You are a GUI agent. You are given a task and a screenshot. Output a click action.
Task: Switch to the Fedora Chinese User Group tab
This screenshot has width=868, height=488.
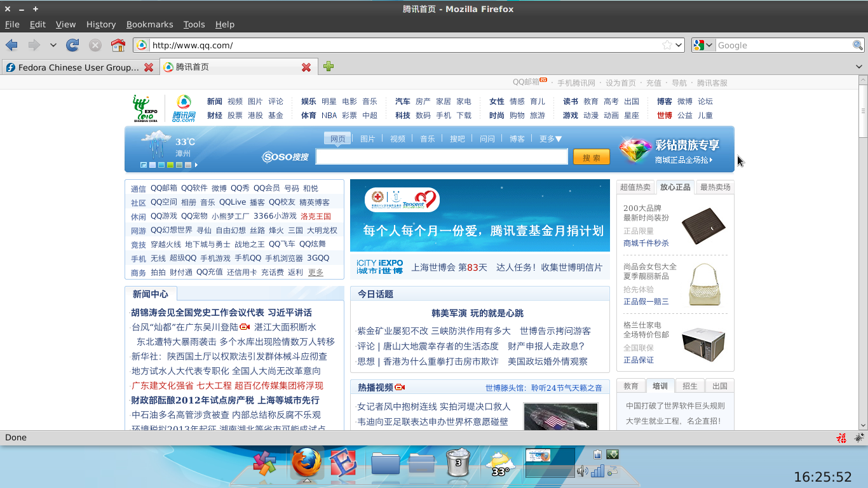(79, 67)
